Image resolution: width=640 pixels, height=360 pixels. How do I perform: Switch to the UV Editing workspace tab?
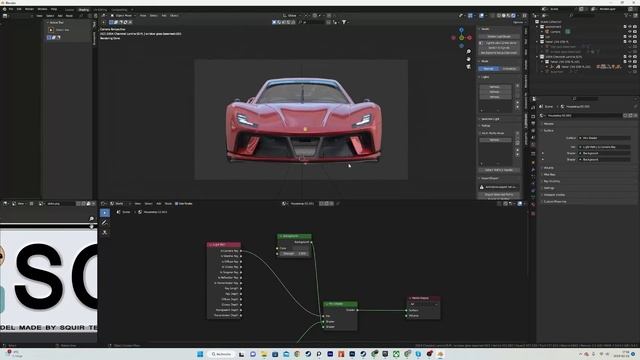click(x=100, y=9)
